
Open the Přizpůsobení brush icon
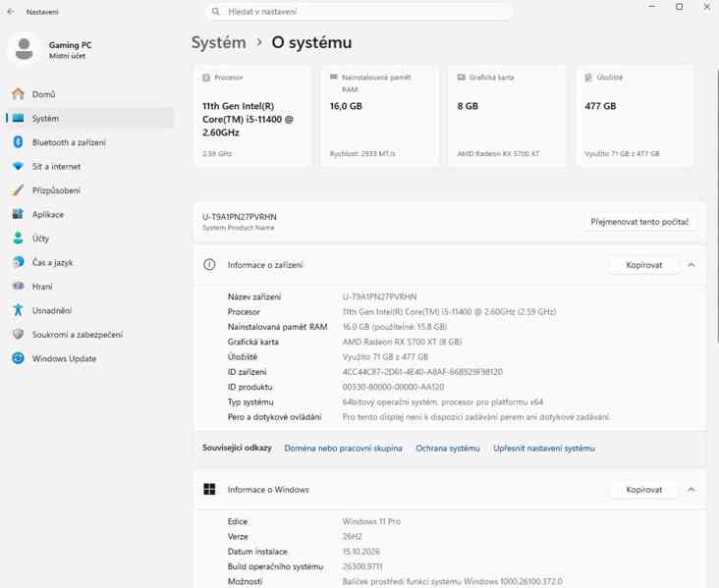tap(18, 190)
